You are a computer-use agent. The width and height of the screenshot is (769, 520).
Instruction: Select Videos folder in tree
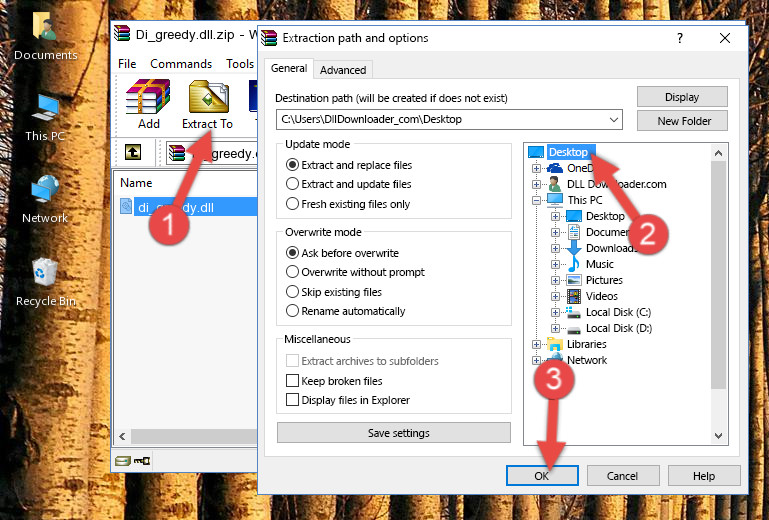tap(601, 296)
